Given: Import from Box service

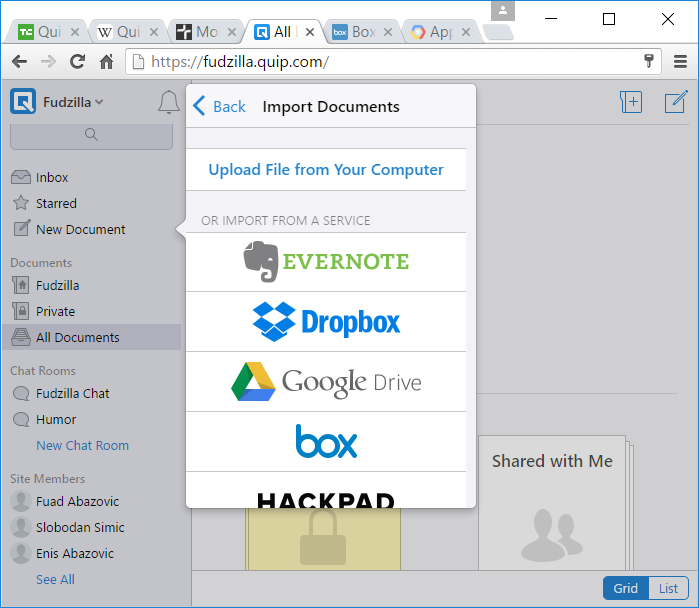Looking at the screenshot, I should point(326,441).
